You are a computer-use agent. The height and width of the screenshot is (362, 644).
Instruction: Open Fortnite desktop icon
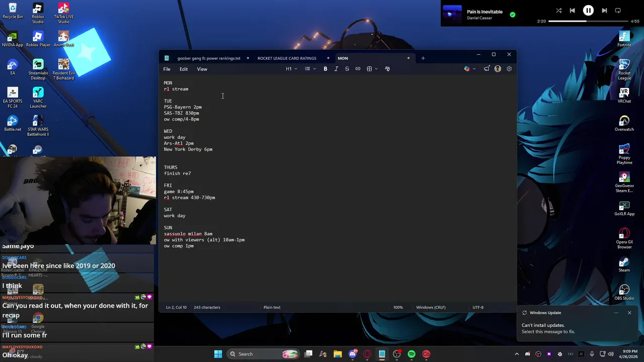[x=624, y=39]
